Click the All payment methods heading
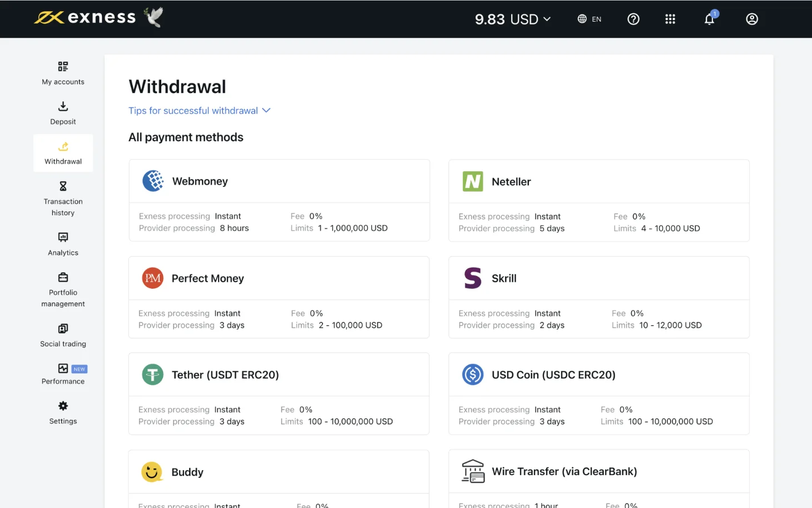The image size is (812, 508). pos(186,137)
